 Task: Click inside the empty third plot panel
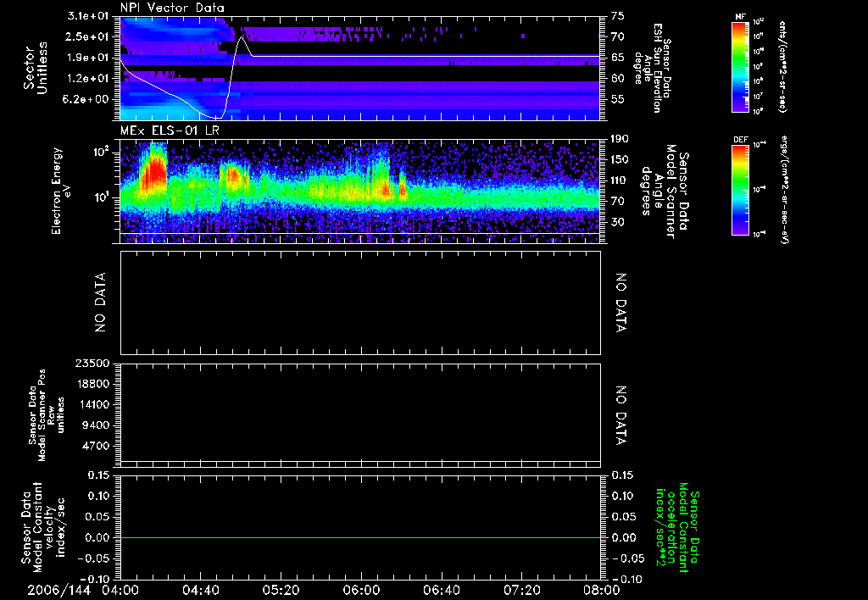point(360,303)
